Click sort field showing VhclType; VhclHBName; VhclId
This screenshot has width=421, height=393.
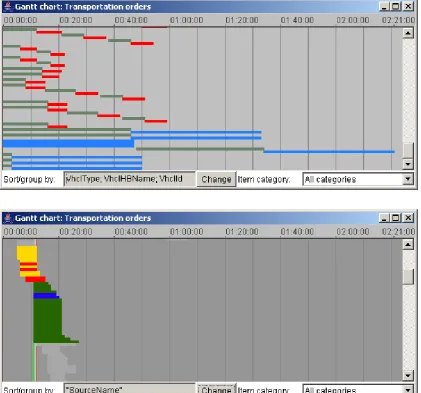129,179
